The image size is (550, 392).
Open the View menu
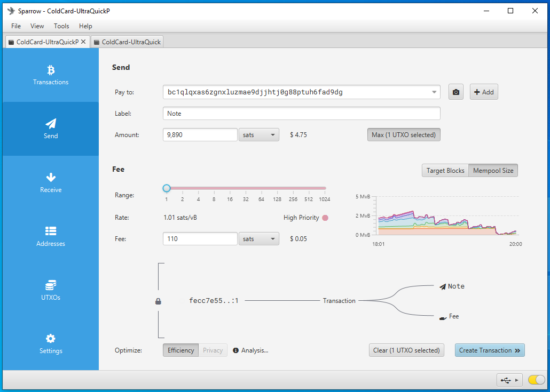[37, 26]
